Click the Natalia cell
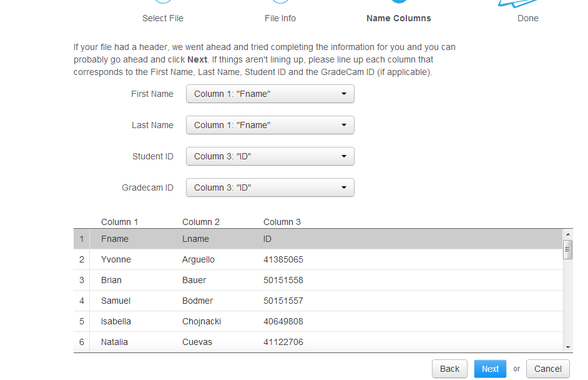Image resolution: width=588 pixels, height=380 pixels. coord(114,342)
